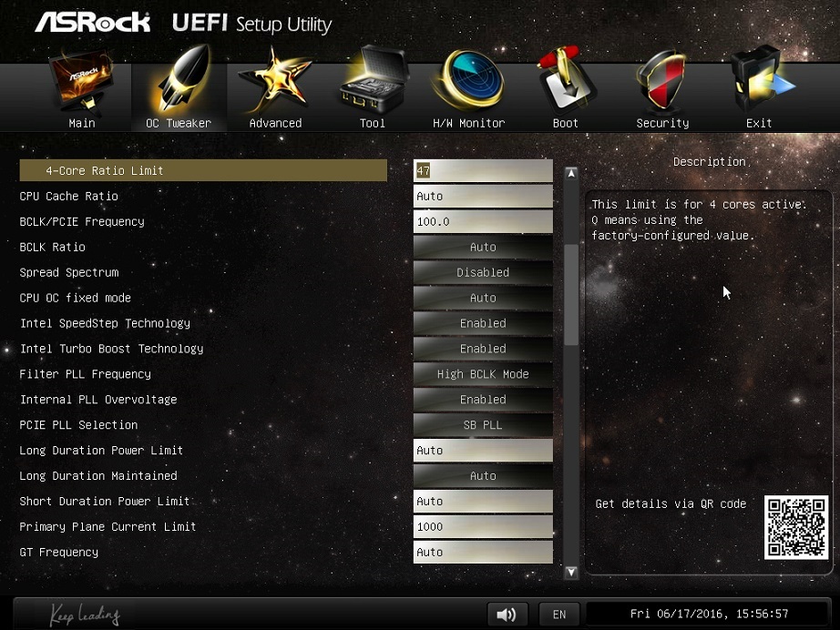Select Primary Plane Current Limit label
The height and width of the screenshot is (630, 840).
pos(108,527)
